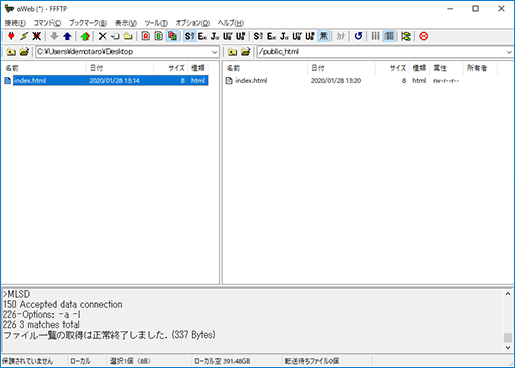Viewport: 515px width, 368px height.
Task: Open the オプション(O) menu
Action: (193, 23)
